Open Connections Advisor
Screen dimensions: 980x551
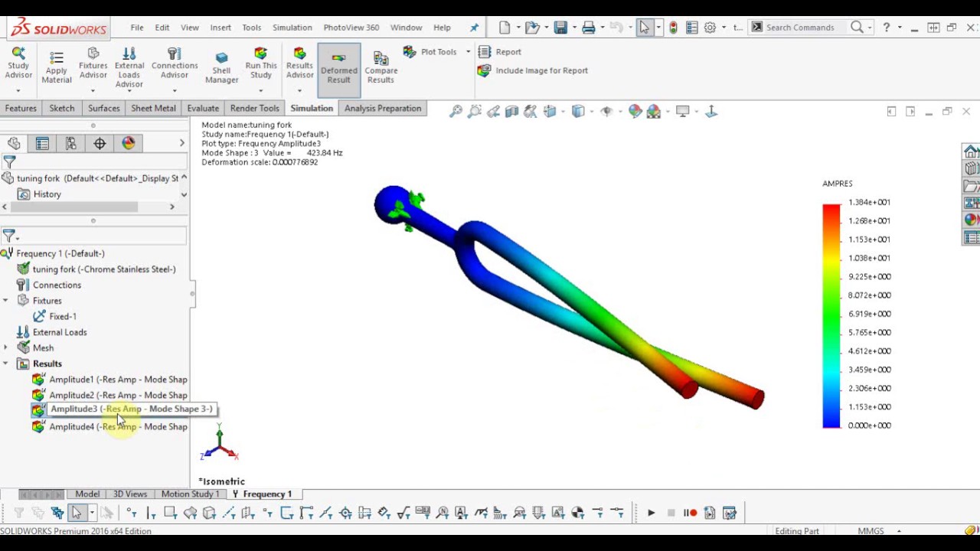[175, 64]
